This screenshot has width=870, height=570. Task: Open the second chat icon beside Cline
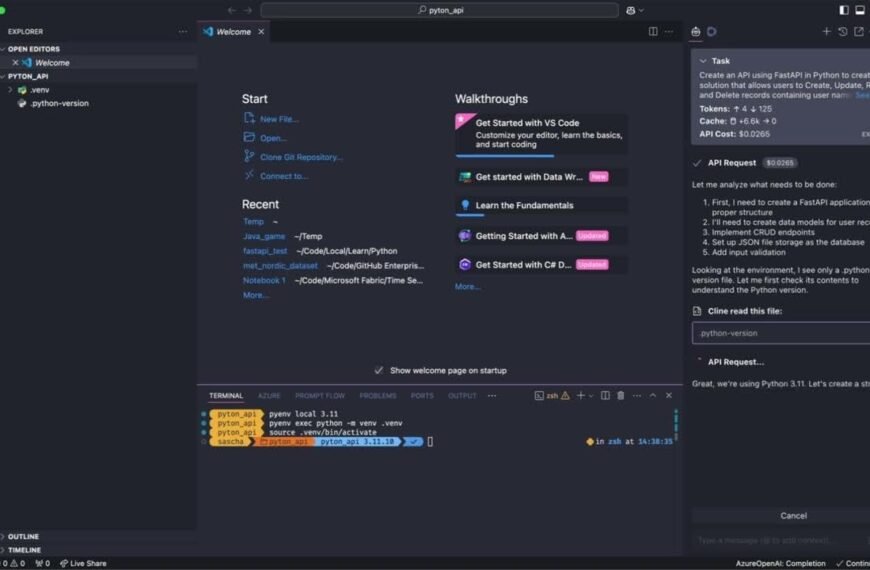pyautogui.click(x=711, y=32)
